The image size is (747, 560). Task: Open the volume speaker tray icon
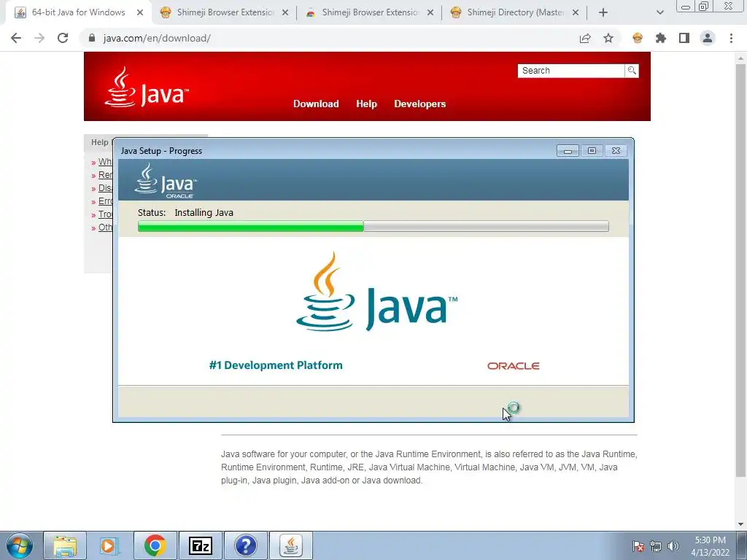(673, 546)
